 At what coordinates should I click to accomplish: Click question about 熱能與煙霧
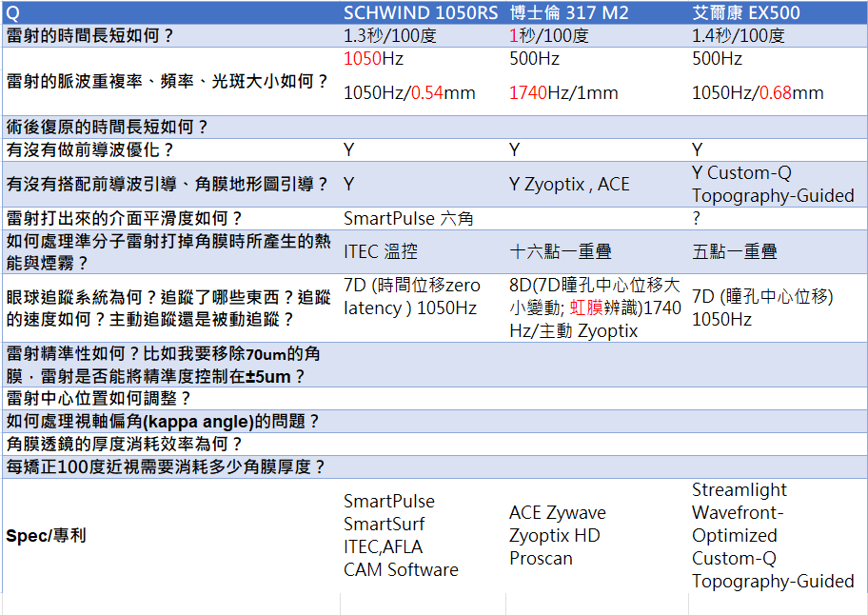(168, 252)
